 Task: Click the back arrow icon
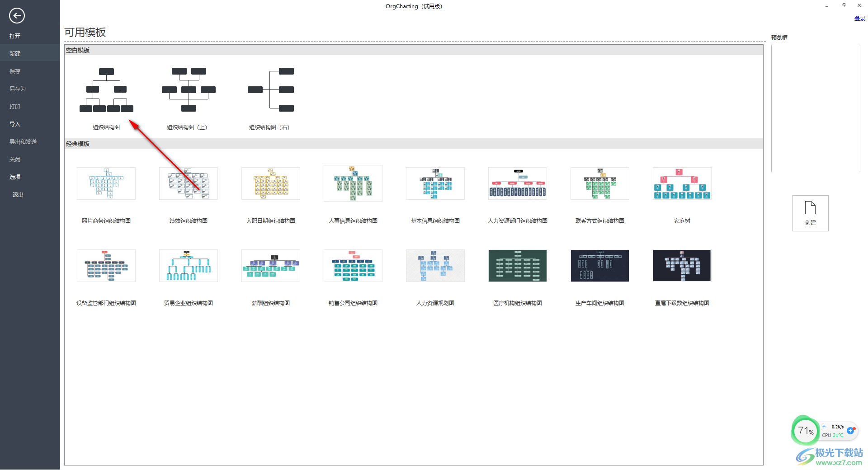(x=17, y=16)
